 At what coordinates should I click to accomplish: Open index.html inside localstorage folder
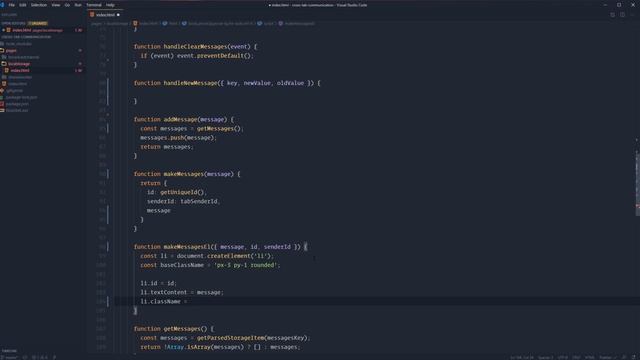[20, 71]
